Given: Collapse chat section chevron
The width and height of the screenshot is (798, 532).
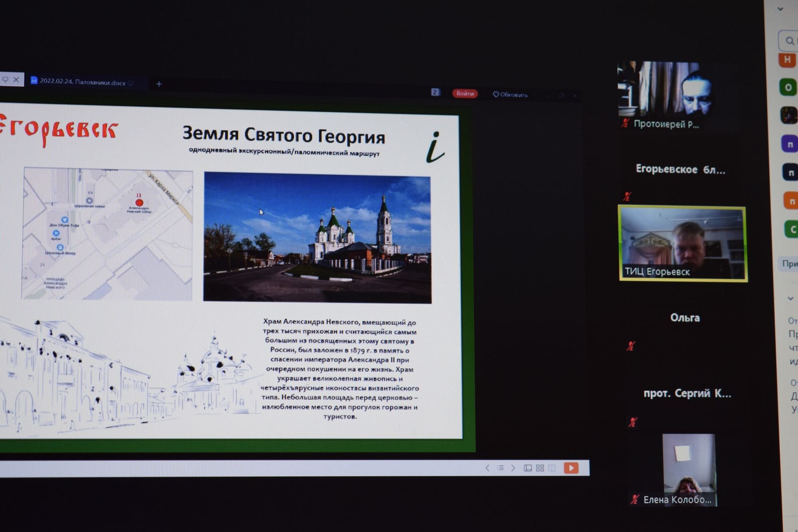Looking at the screenshot, I should [790, 298].
